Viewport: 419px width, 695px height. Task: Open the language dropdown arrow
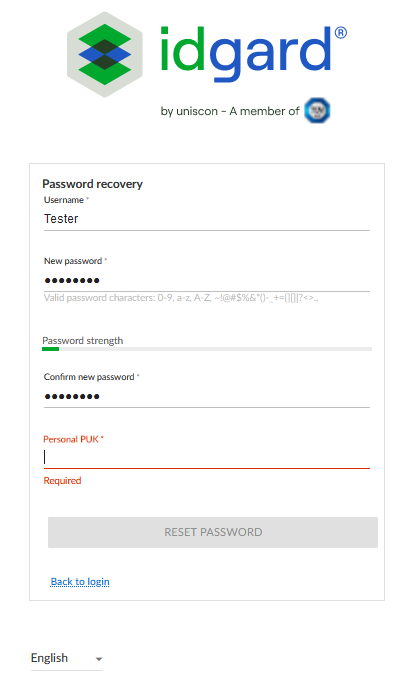pos(99,659)
